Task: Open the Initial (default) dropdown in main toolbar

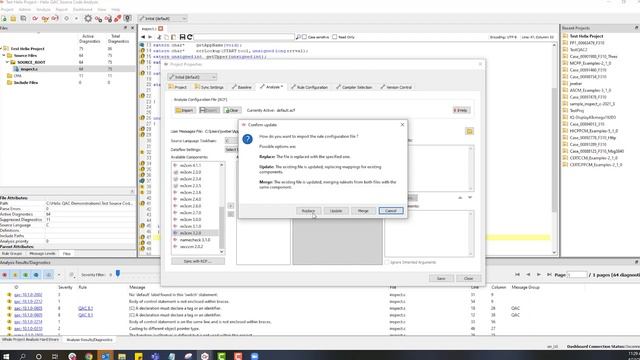Action: (162, 18)
